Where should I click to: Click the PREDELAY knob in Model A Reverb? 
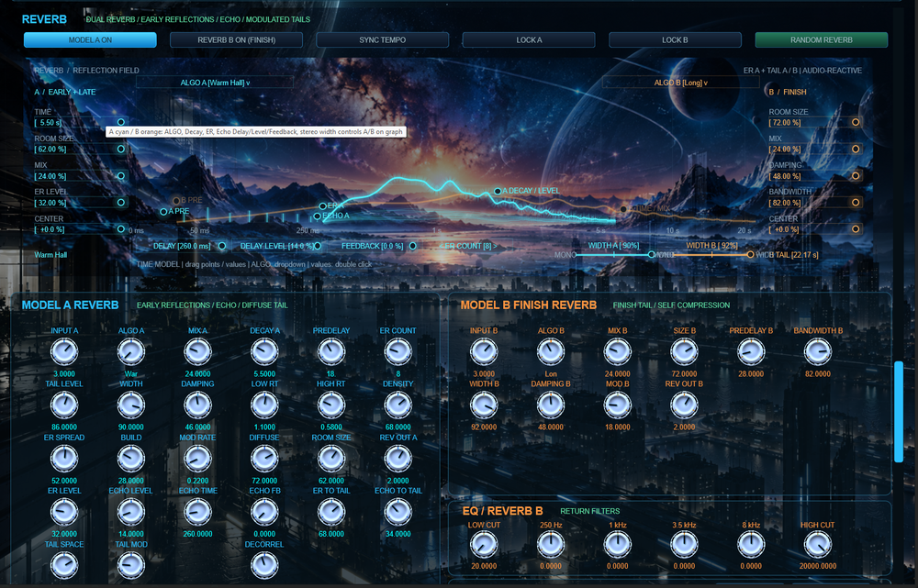point(331,352)
